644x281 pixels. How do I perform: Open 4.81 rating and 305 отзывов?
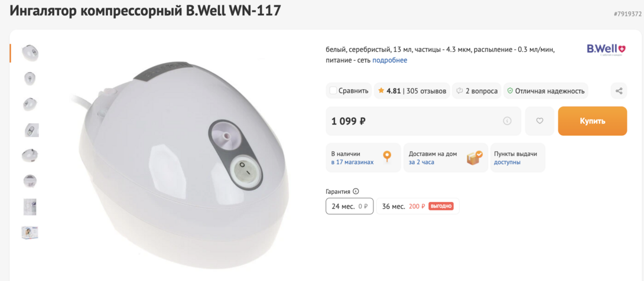tap(412, 91)
